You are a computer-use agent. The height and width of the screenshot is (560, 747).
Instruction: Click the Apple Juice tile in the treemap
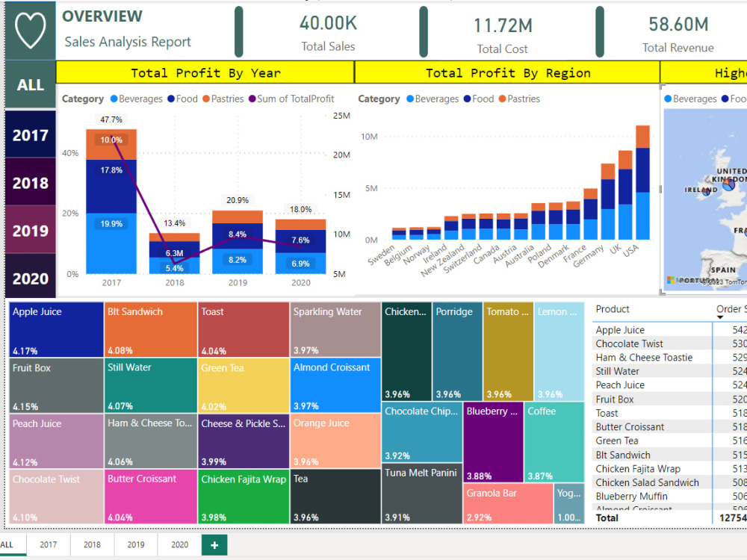click(x=55, y=329)
